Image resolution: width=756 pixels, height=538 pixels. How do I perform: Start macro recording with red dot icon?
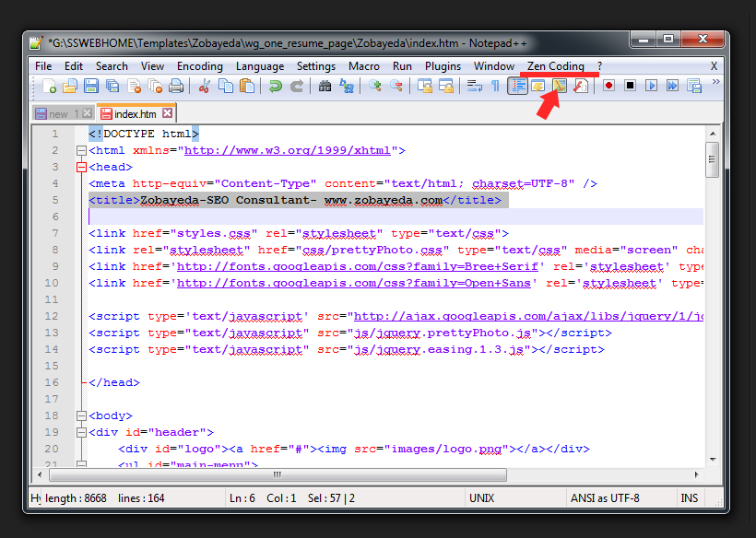(608, 86)
